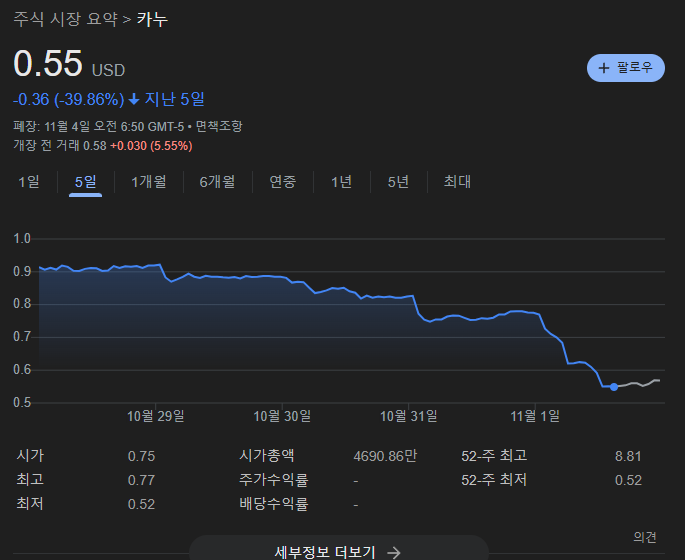Click the -0.36 (-39.86%) change text
Image resolution: width=685 pixels, height=560 pixels.
click(69, 100)
